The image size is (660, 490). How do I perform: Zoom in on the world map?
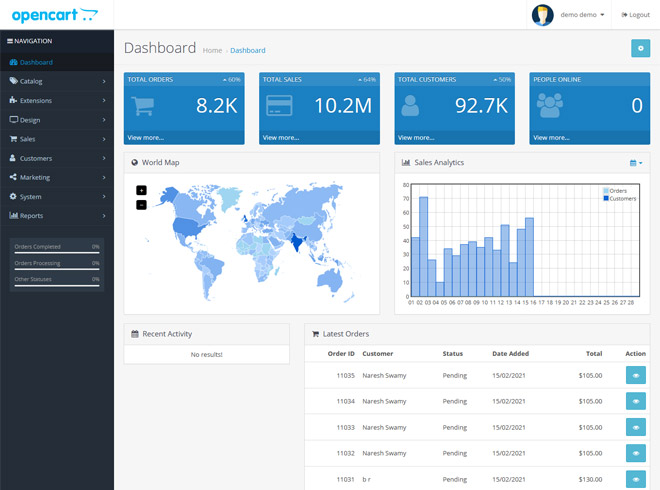click(141, 190)
